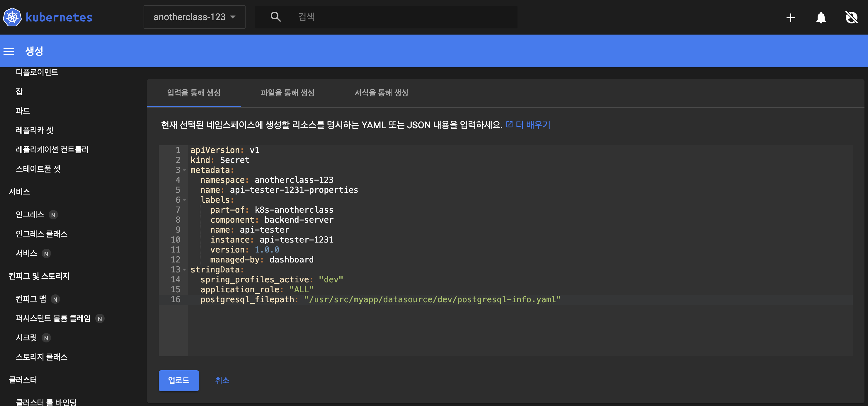This screenshot has height=406, width=868.
Task: Collapse the labels fold arrow at line 6
Action: 184,200
